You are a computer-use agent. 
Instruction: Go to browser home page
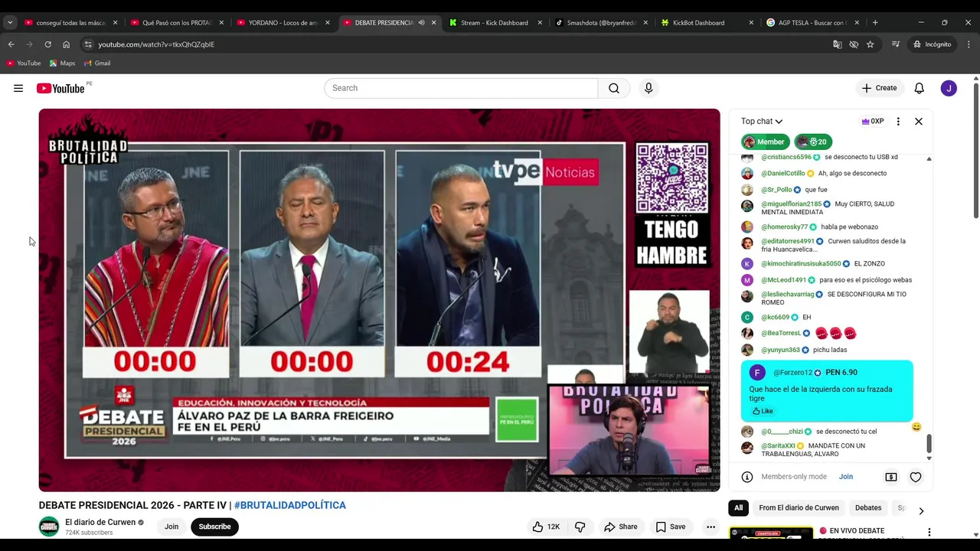pyautogui.click(x=66, y=44)
